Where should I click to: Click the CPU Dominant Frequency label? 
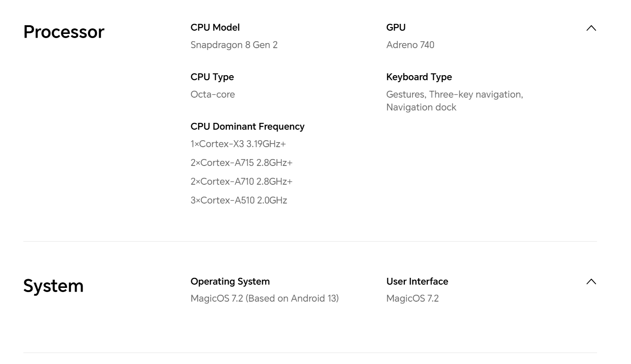247,127
